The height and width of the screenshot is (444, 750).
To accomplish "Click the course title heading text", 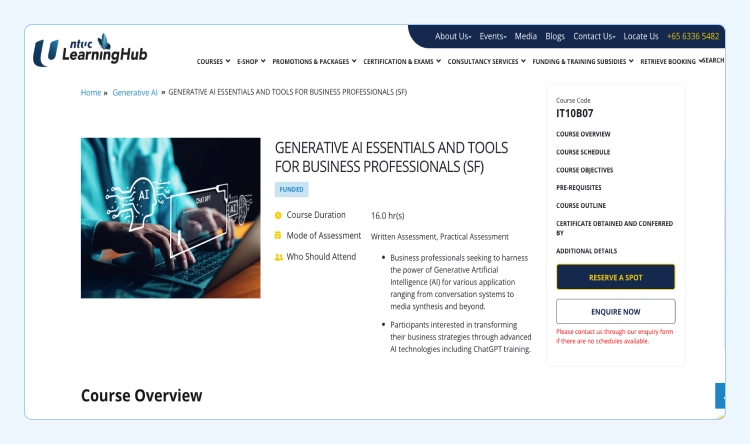I will 391,157.
